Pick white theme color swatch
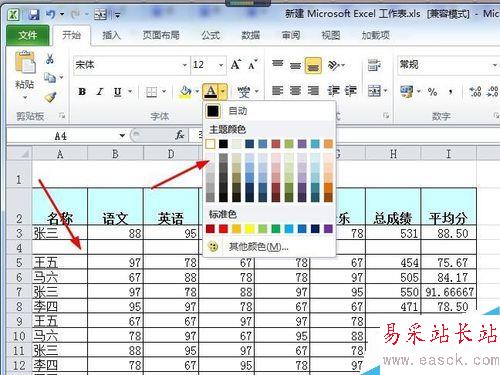Viewport: 500px width, 375px height. (210, 144)
